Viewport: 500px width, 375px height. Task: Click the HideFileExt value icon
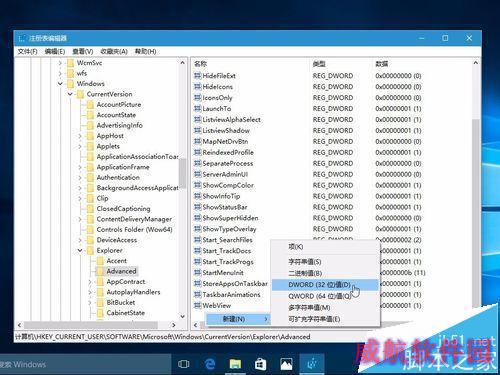198,76
